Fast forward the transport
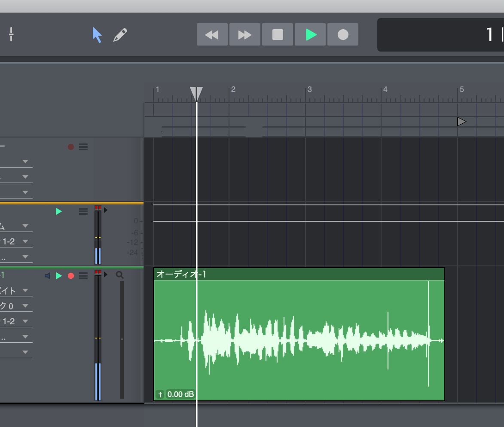The height and width of the screenshot is (427, 504). [245, 34]
